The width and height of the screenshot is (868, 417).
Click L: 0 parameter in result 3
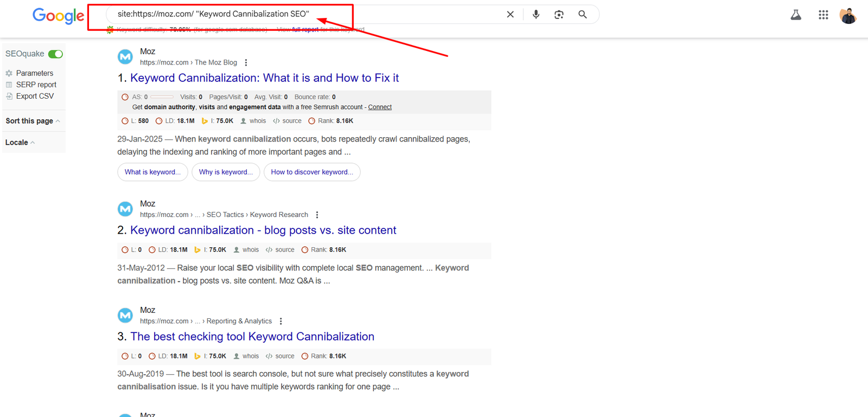(x=132, y=356)
